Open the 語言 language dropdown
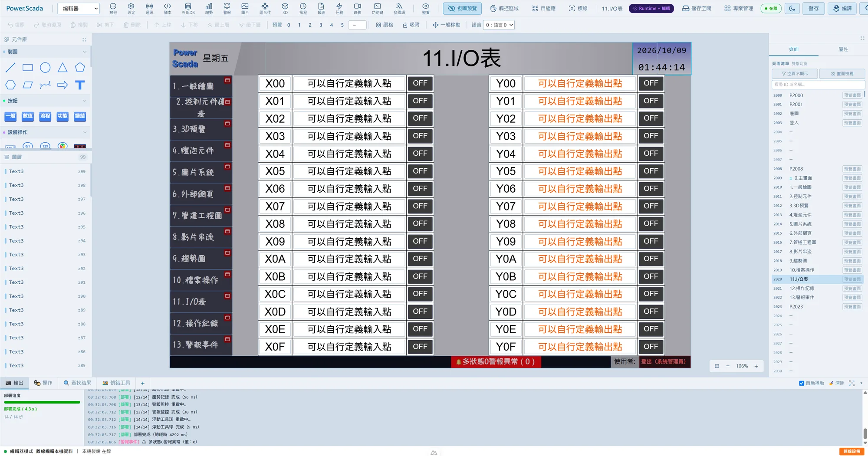Image resolution: width=868 pixels, height=456 pixels. [499, 25]
